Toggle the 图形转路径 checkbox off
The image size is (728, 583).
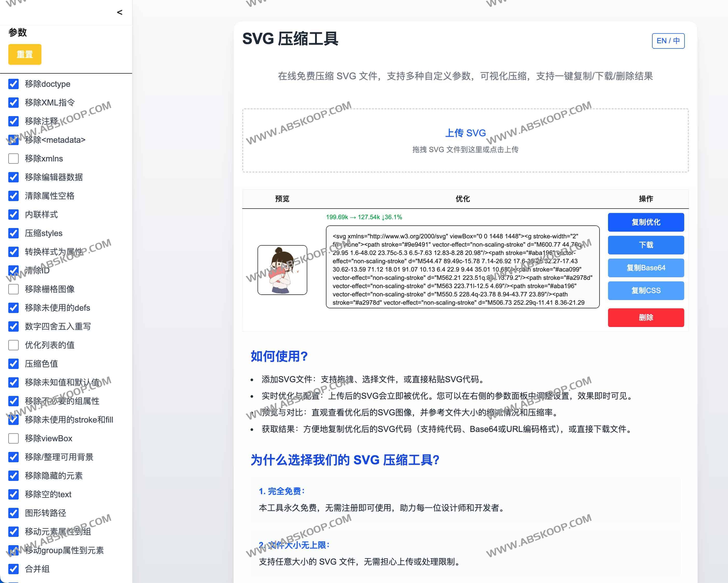pyautogui.click(x=13, y=513)
